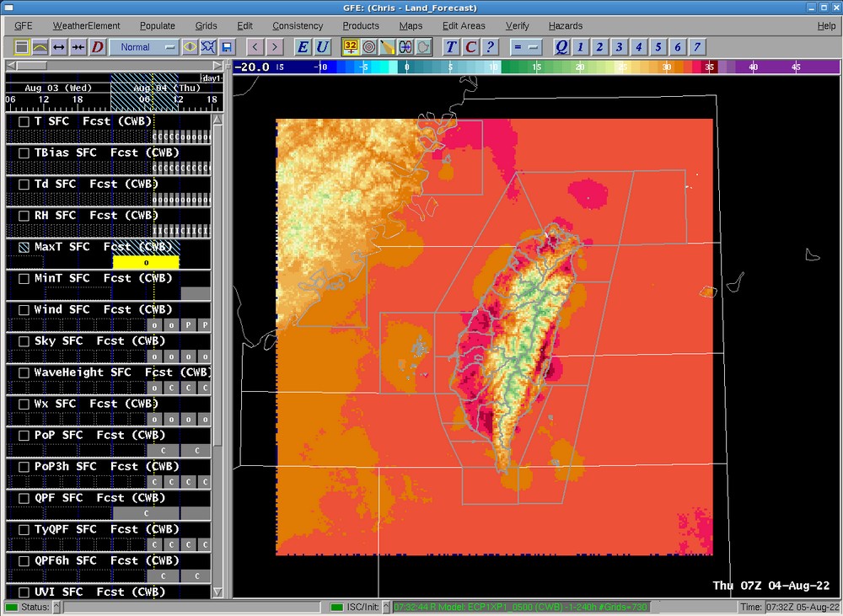The width and height of the screenshot is (843, 616).
Task: Click the blue color bar near -10
Action: (x=321, y=67)
